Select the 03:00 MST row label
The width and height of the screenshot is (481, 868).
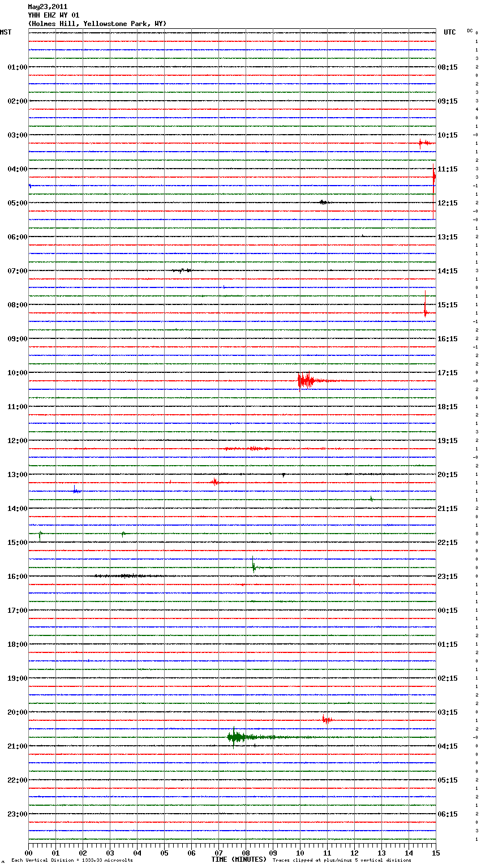click(18, 135)
